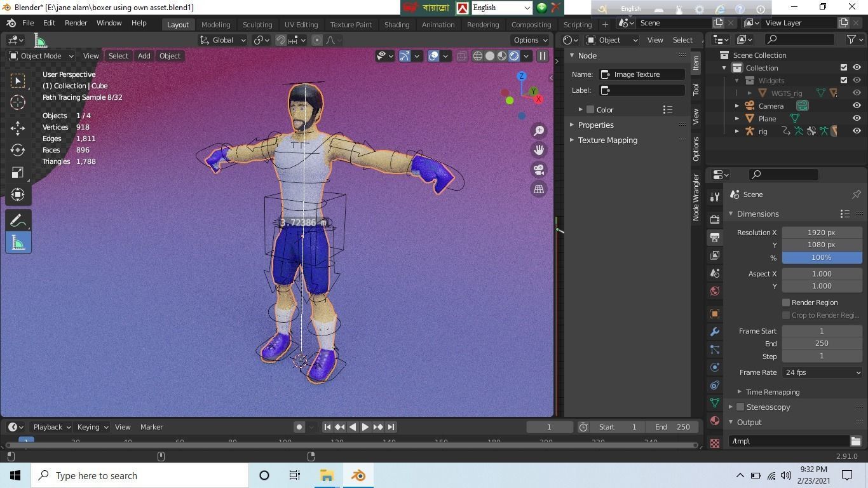Switch to Sculpting workspace tab
Viewport: 868px width, 488px height.
[257, 24]
